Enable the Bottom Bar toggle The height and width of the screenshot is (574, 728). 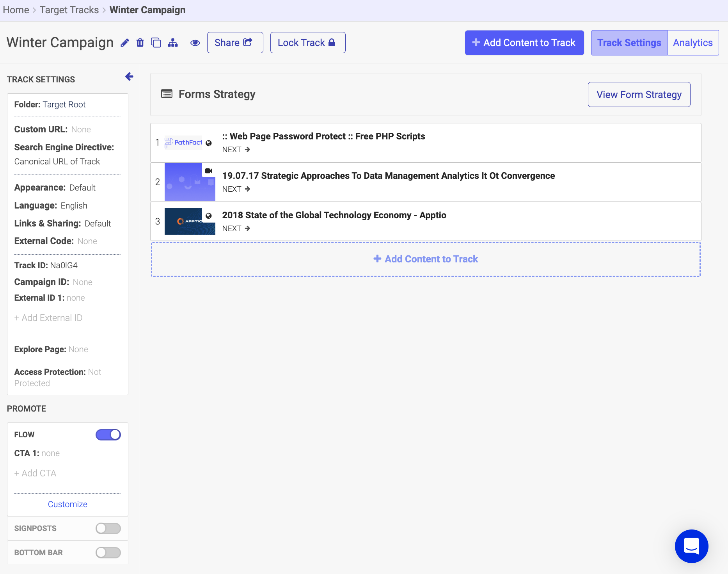[108, 553]
